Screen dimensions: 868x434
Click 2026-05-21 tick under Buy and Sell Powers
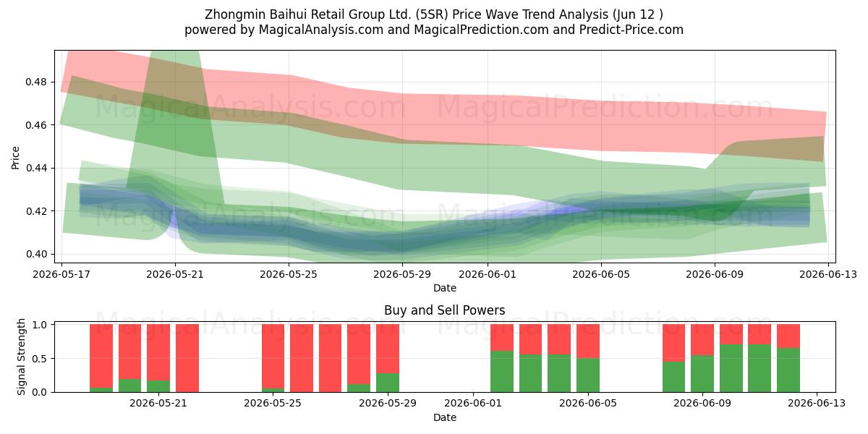pyautogui.click(x=158, y=404)
